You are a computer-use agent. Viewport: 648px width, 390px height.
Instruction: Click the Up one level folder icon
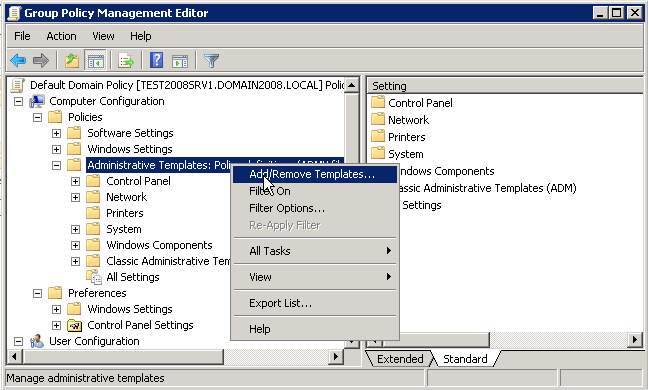coord(72,61)
